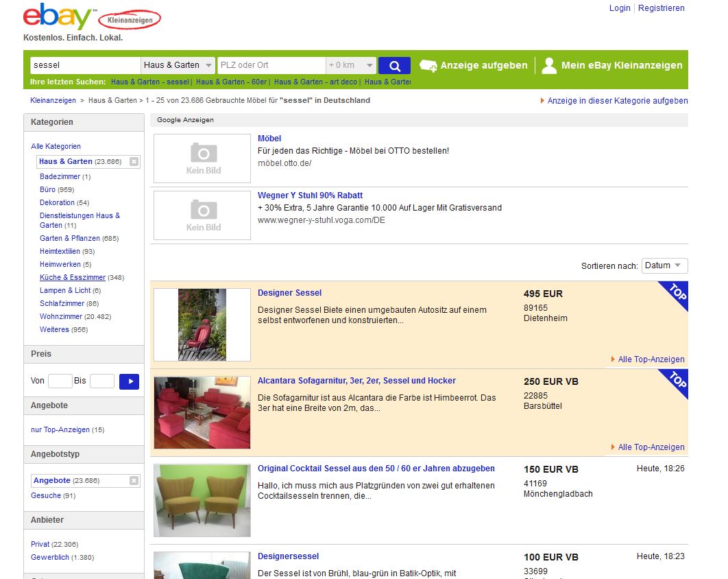Click the Login link

(620, 8)
